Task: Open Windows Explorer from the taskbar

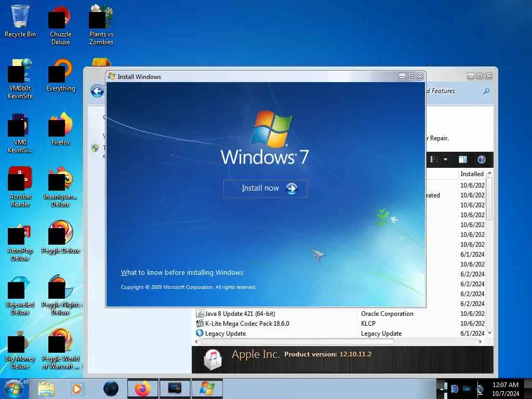Action: pyautogui.click(x=46, y=389)
